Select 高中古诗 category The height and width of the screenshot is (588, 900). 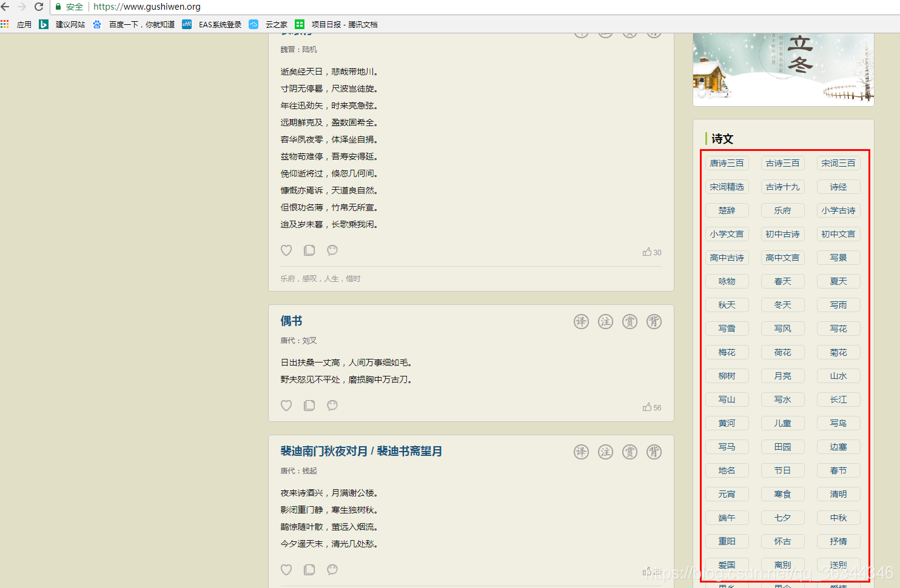pos(727,258)
